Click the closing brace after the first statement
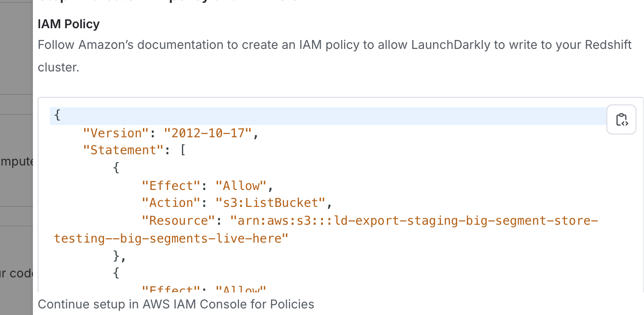Screen dimensions: 644x315 [116, 255]
